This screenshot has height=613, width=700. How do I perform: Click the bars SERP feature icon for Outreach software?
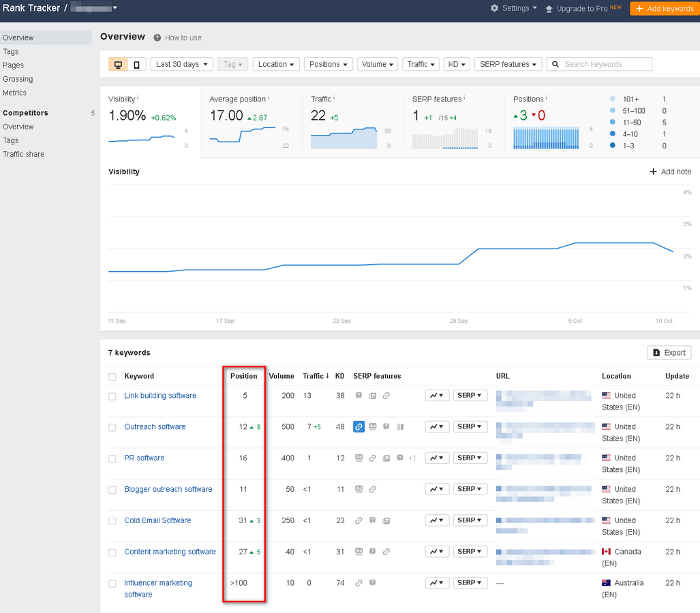[401, 427]
